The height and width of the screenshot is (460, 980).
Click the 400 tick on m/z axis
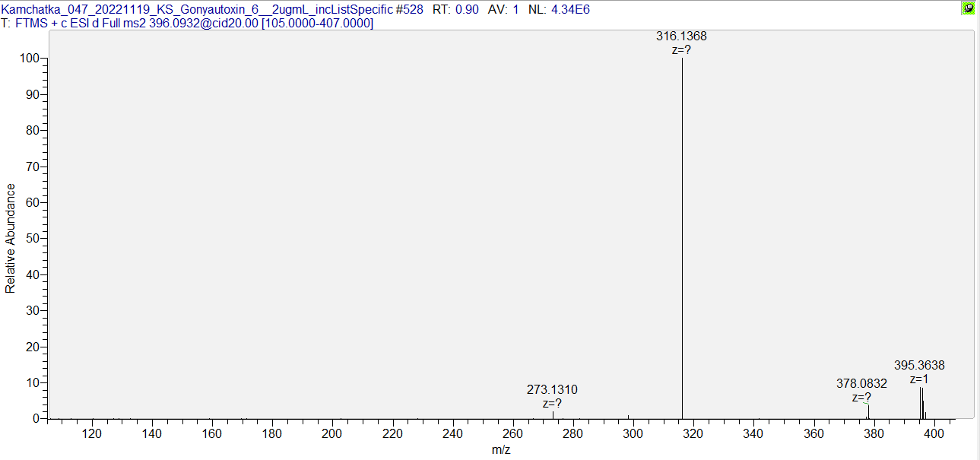coord(934,433)
